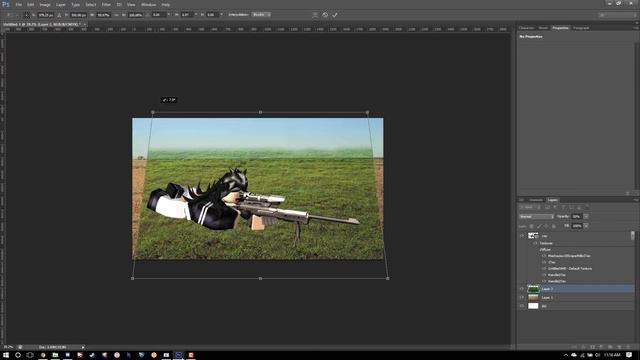The width and height of the screenshot is (640, 360).
Task: Open the document info arrow in status bar
Action: tap(83, 347)
